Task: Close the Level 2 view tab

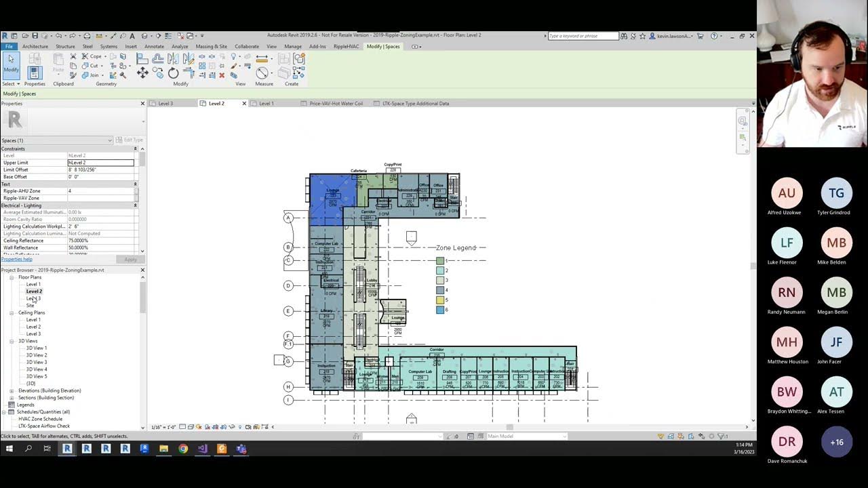Action: click(x=244, y=104)
